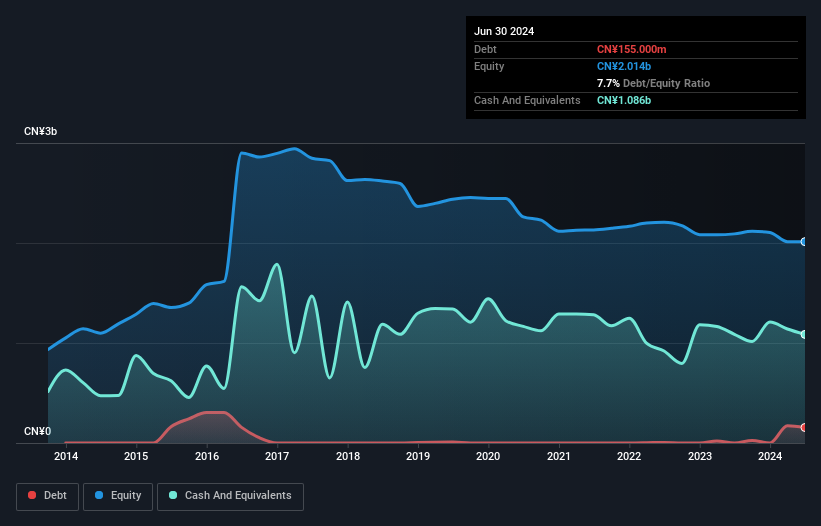Screen dimensions: 821x526
Task: Toggle the Equity series legend button
Action: click(x=118, y=496)
